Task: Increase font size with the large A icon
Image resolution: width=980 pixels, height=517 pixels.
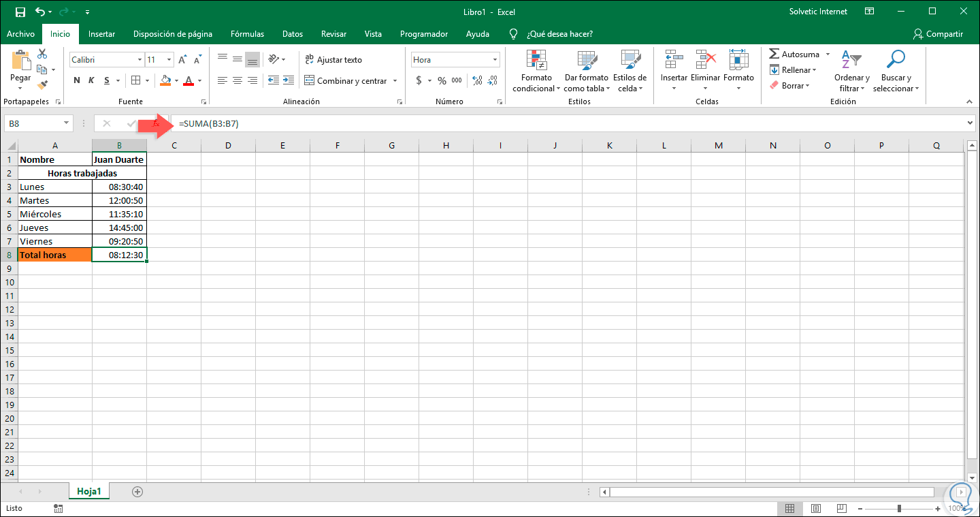Action: coord(182,60)
